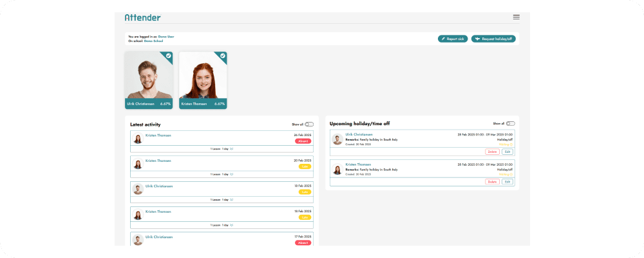Click the Absent badge on the 26 Feb entry
The image size is (644, 258).
pos(303,141)
